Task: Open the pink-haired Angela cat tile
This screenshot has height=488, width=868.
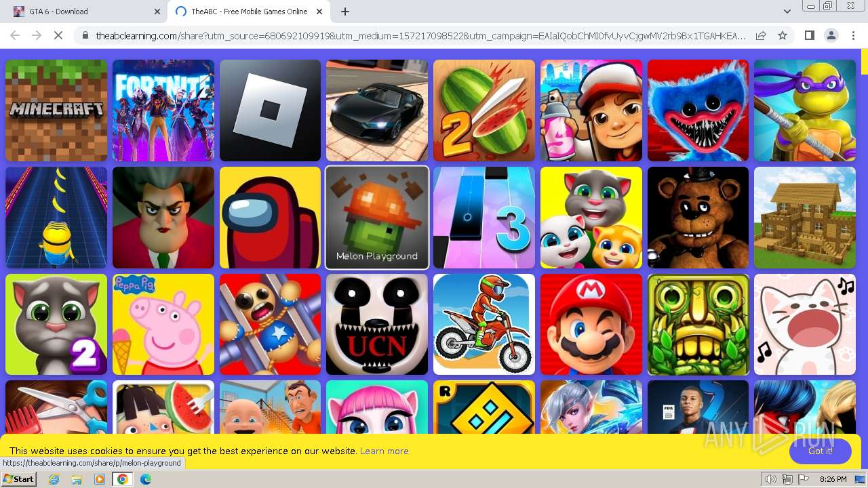Action: [377, 407]
